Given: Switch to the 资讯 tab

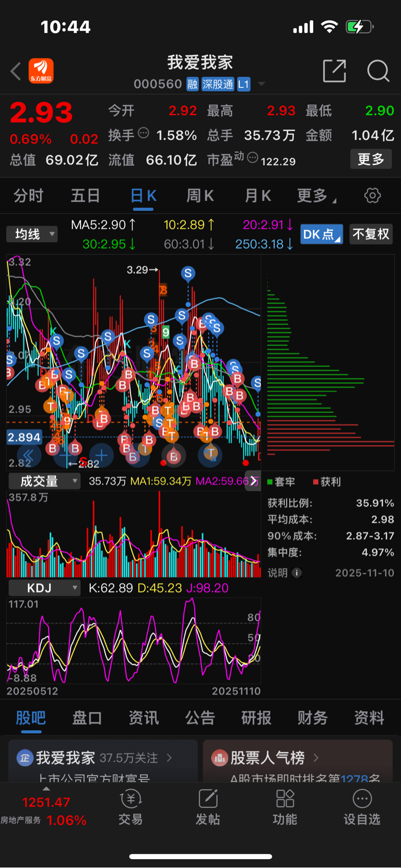Looking at the screenshot, I should 144,718.
